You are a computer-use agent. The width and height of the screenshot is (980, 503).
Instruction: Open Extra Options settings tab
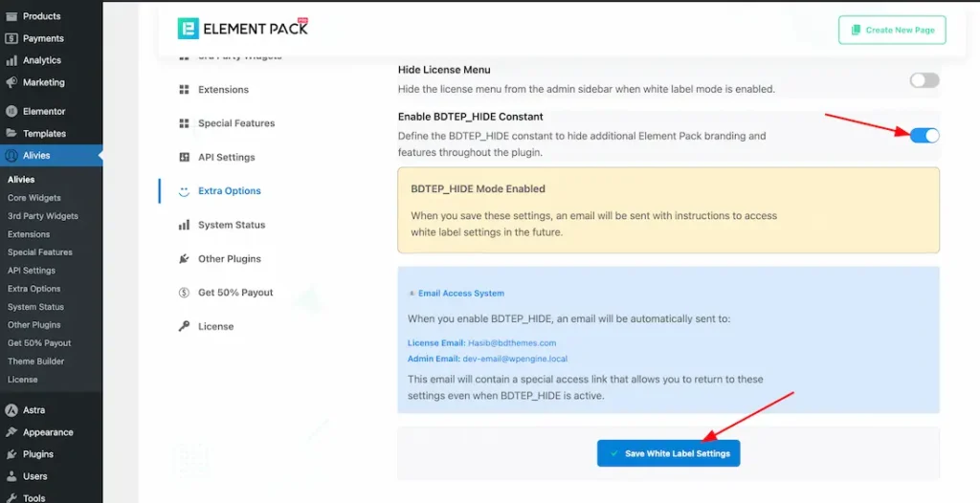click(x=229, y=191)
